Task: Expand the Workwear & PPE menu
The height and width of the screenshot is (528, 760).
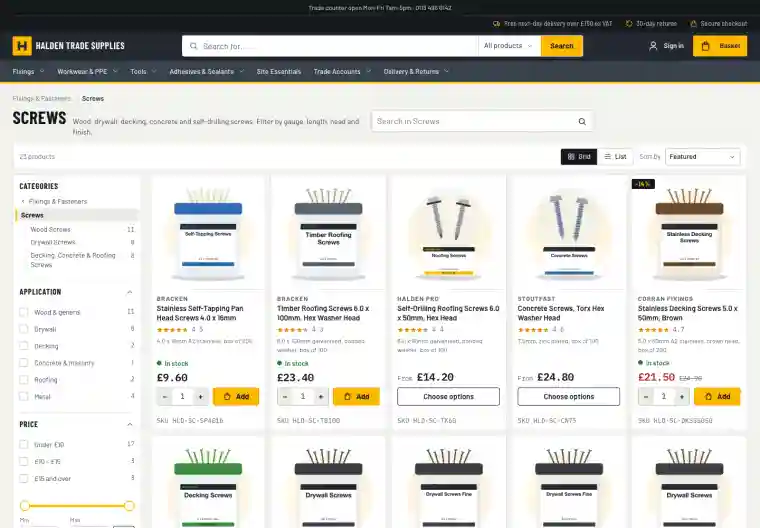Action: click(88, 71)
